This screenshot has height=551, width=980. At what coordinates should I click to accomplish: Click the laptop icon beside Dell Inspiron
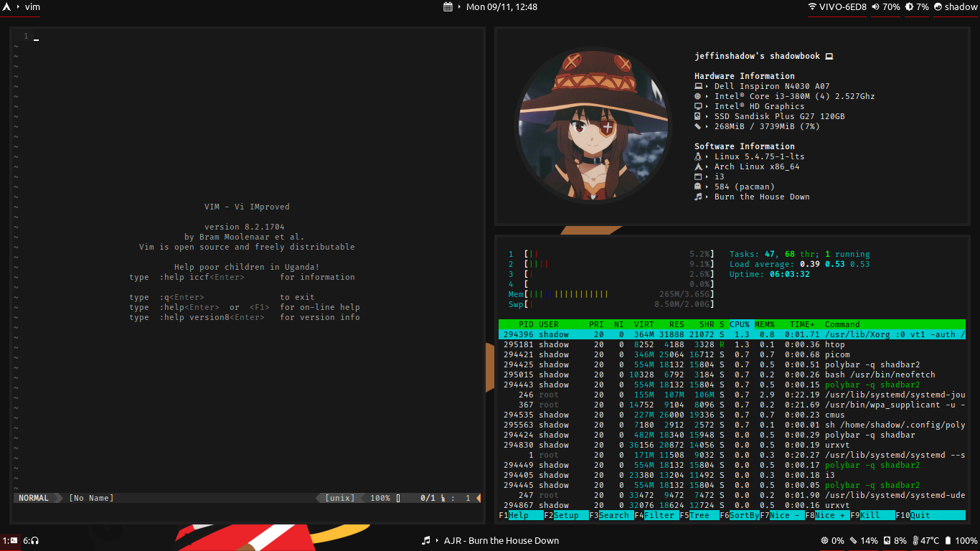click(698, 86)
